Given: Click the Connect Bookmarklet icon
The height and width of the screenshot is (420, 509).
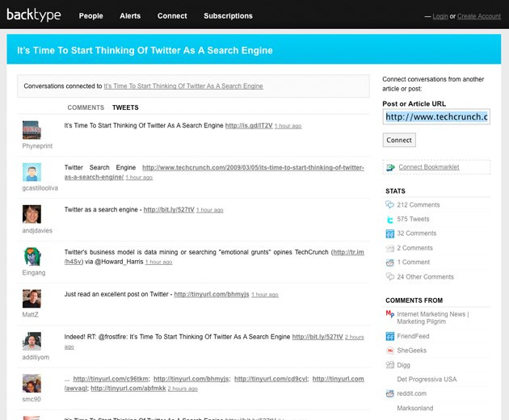Looking at the screenshot, I should click(x=390, y=167).
